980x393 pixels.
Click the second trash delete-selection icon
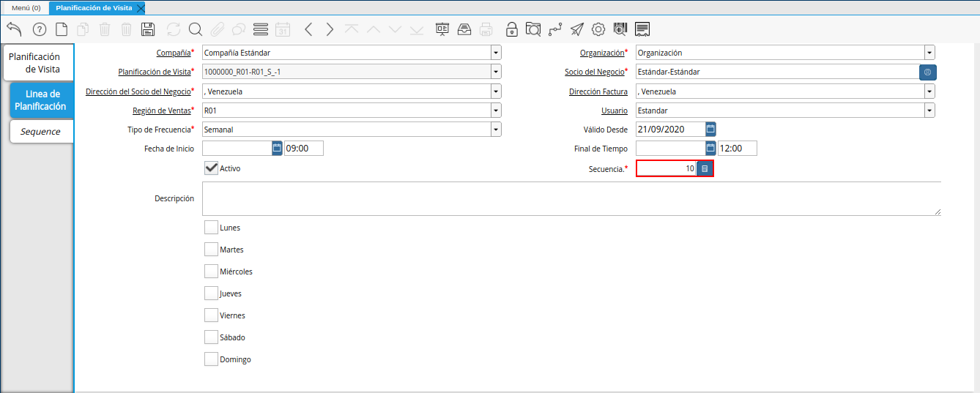coord(127,29)
